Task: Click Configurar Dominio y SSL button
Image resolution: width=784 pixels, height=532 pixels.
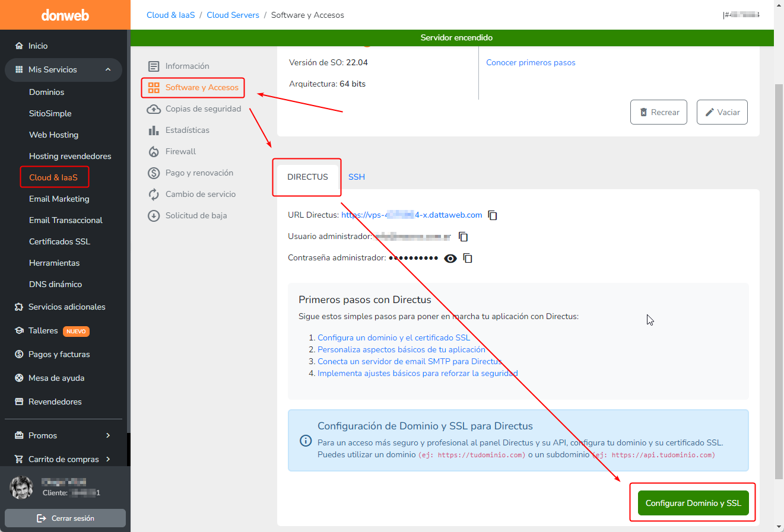Action: pyautogui.click(x=693, y=503)
